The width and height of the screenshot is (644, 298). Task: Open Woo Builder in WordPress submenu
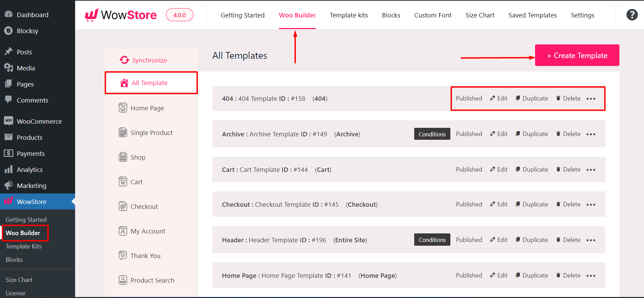pos(23,233)
